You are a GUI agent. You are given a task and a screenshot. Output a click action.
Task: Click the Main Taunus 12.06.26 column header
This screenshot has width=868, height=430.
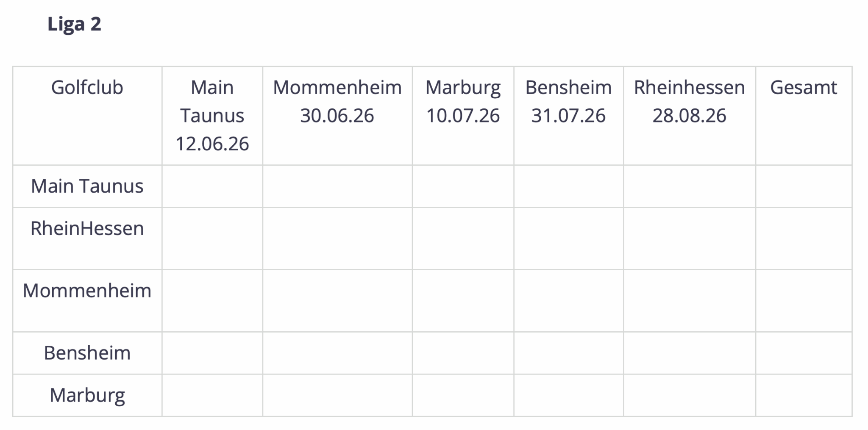212,115
